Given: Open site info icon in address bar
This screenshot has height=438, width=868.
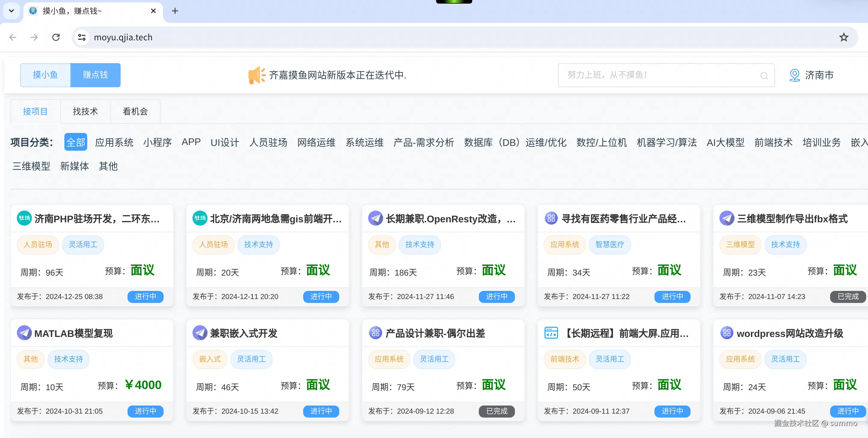Looking at the screenshot, I should click(82, 37).
